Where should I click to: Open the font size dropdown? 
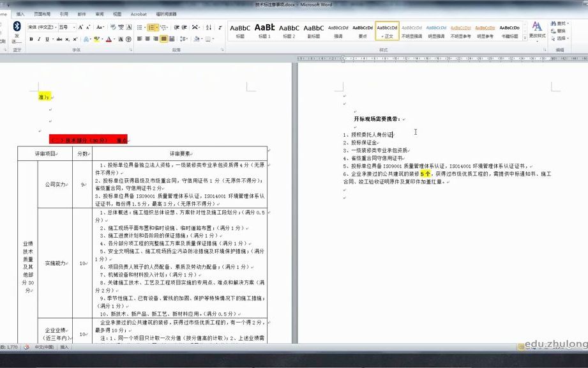click(73, 26)
